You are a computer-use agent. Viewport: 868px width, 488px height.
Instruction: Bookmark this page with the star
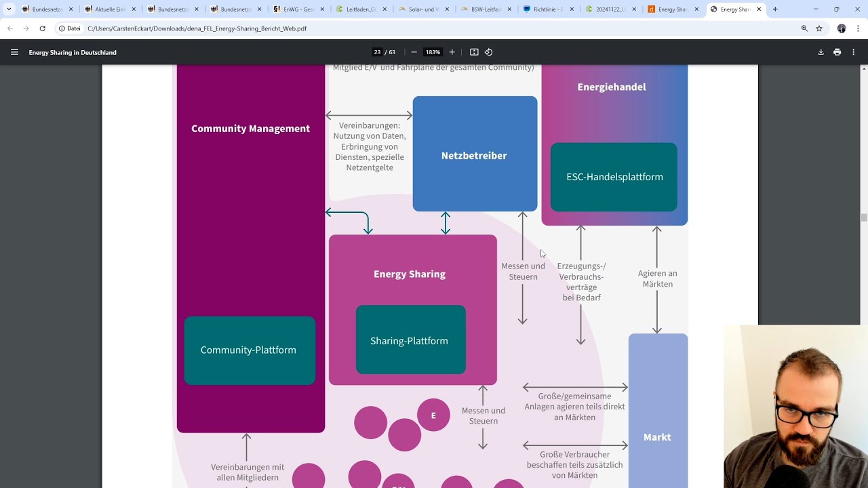tap(819, 28)
